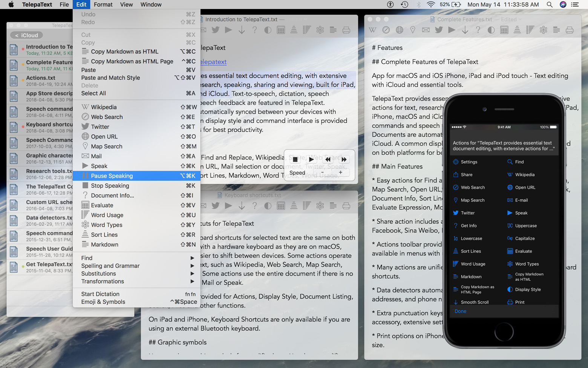Screen dimensions: 588x368
Task: Click Word Types icon in Complete Features toolbar
Action: pos(544,30)
